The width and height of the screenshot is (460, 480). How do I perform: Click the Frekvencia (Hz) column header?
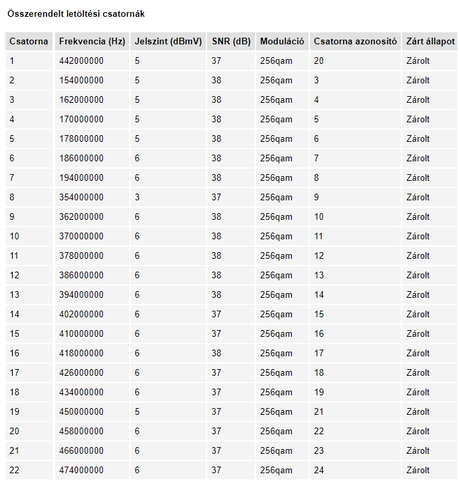pos(92,41)
